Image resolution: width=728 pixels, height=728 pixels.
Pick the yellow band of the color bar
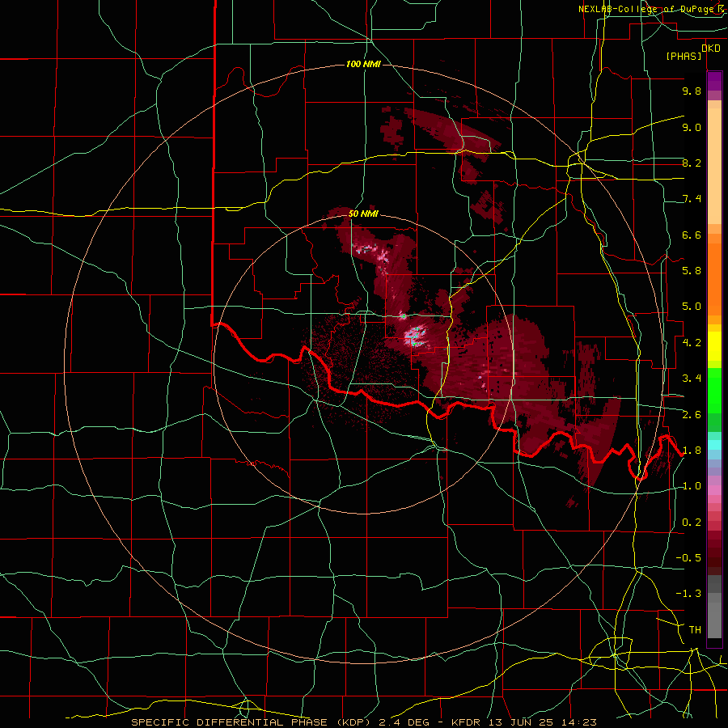[714, 346]
